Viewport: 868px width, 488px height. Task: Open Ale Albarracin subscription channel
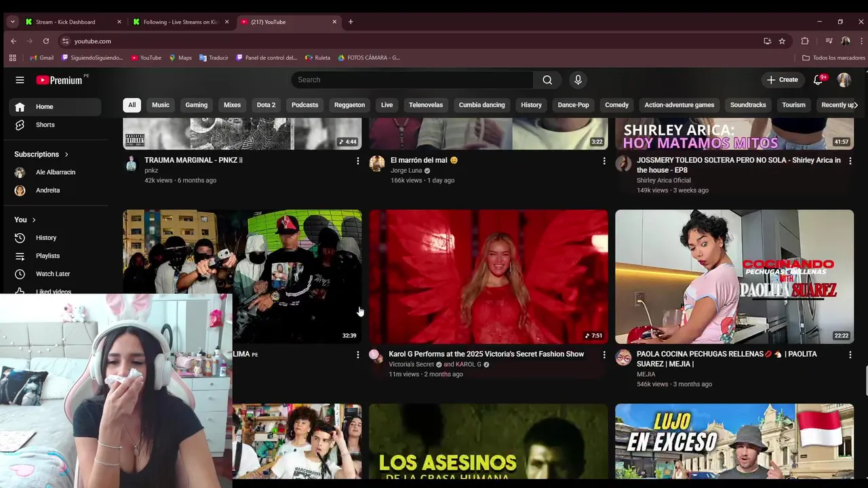pyautogui.click(x=55, y=172)
